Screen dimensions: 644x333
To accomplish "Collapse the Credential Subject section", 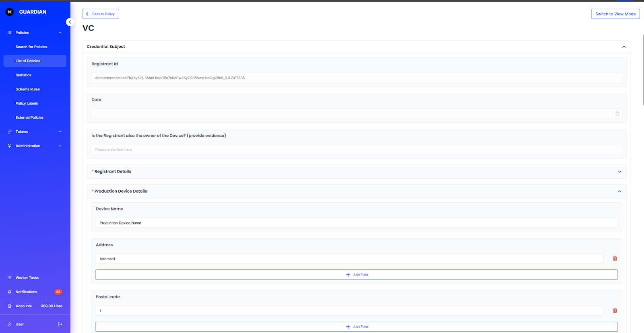I will point(623,47).
